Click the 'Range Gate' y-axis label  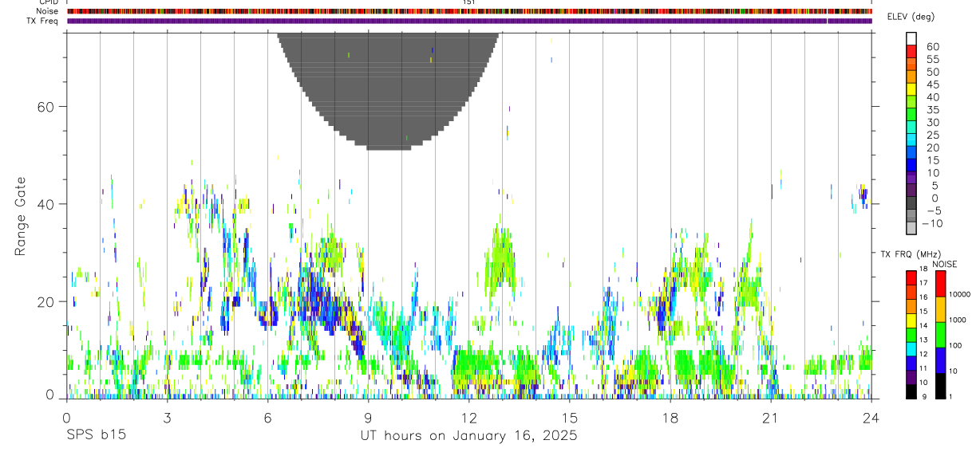click(x=21, y=217)
